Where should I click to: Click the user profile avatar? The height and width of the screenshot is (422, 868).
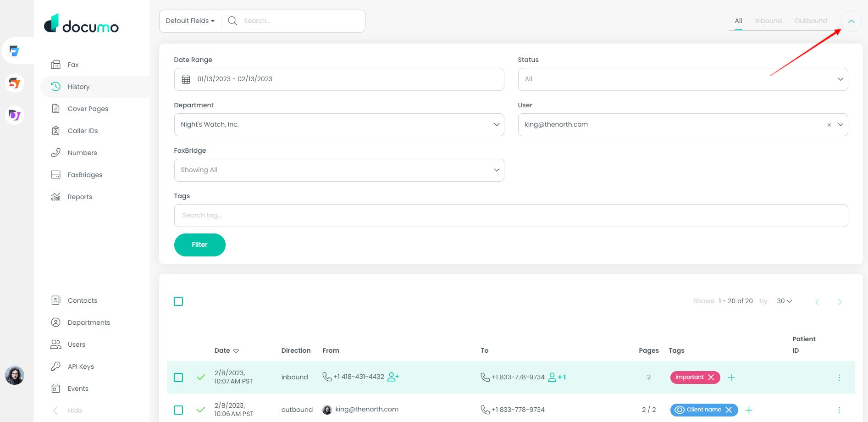pos(15,375)
